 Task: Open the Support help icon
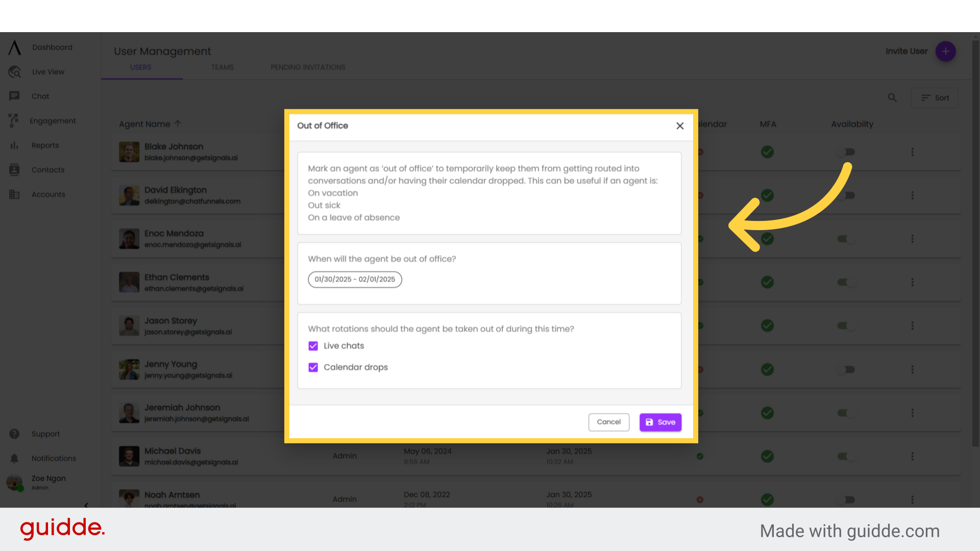14,434
